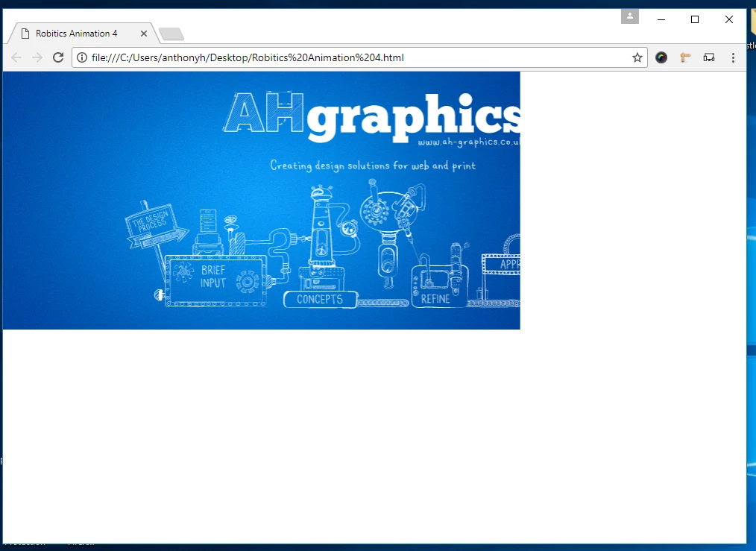Click the browser forward arrow
Screen dimensions: 756x551
click(37, 57)
